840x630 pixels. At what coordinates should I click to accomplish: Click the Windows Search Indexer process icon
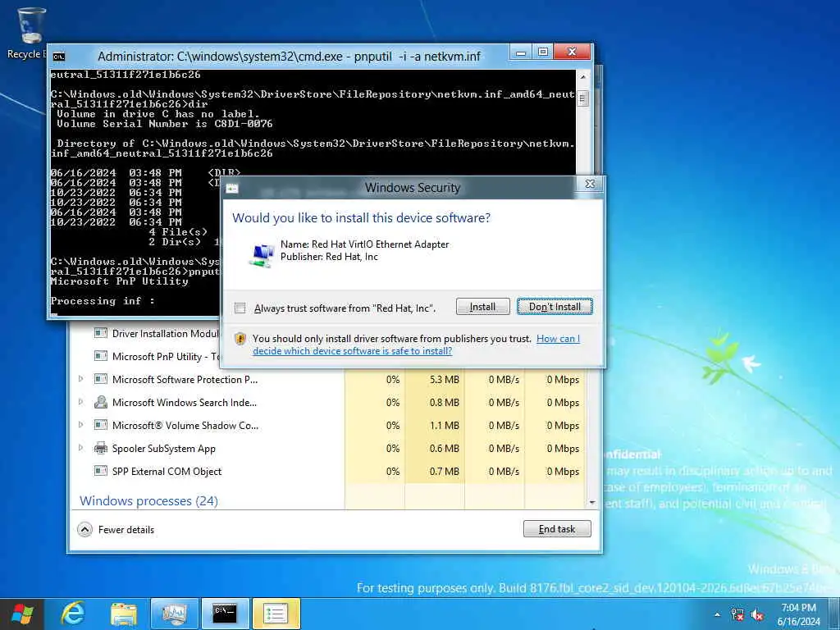point(101,402)
